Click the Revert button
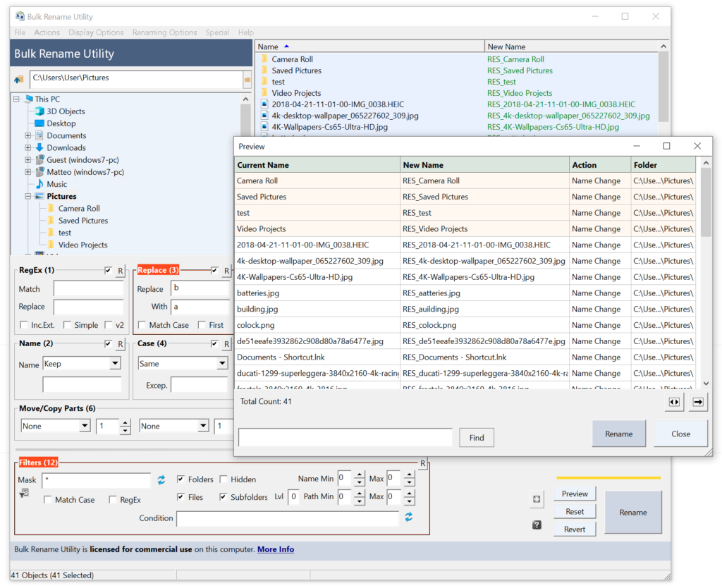 coord(575,528)
